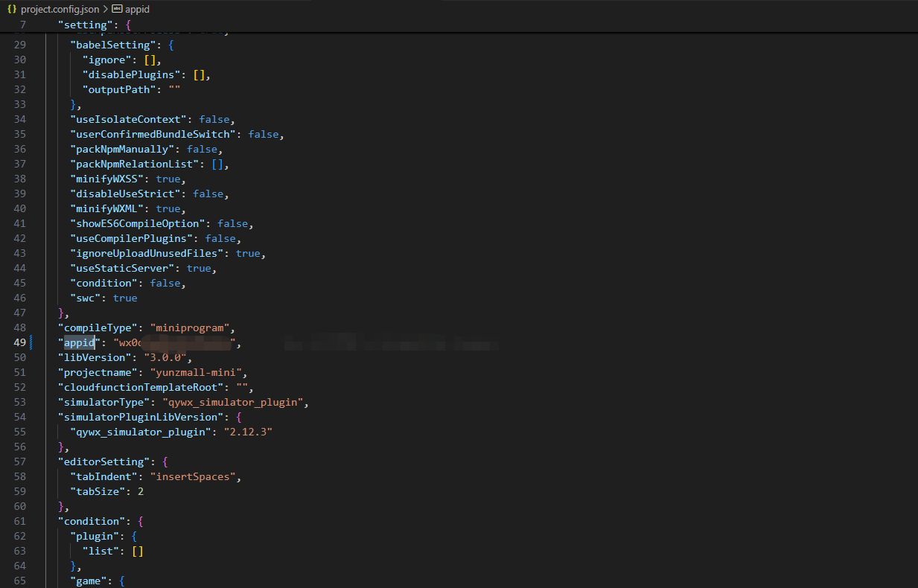Click line number 29 in gutter

(20, 45)
